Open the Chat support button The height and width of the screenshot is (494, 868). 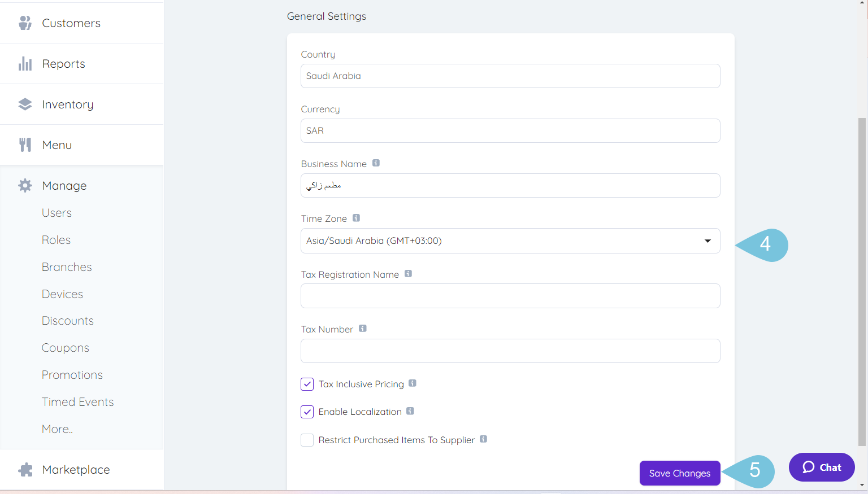pyautogui.click(x=822, y=467)
